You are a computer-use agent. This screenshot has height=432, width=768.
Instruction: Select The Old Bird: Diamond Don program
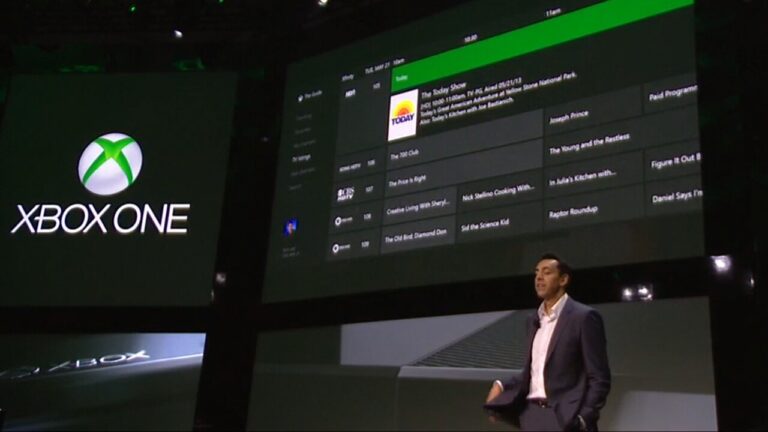[x=417, y=236]
